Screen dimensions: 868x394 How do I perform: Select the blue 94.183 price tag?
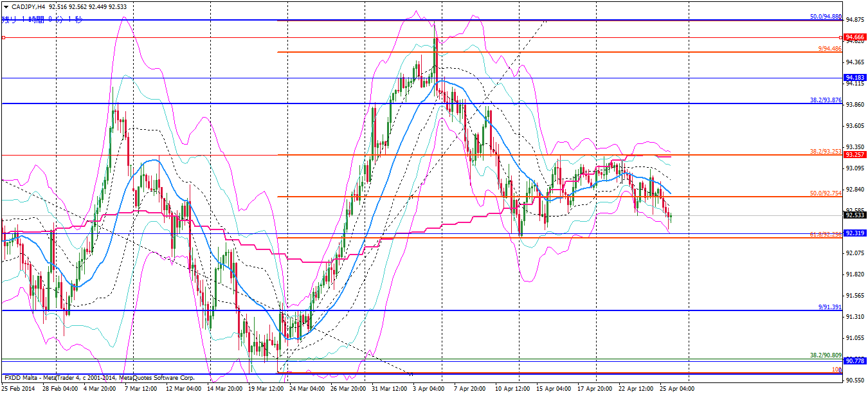point(855,78)
